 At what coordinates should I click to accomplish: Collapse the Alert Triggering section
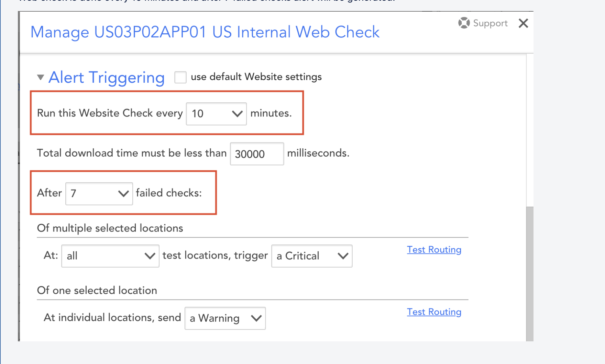(x=41, y=77)
